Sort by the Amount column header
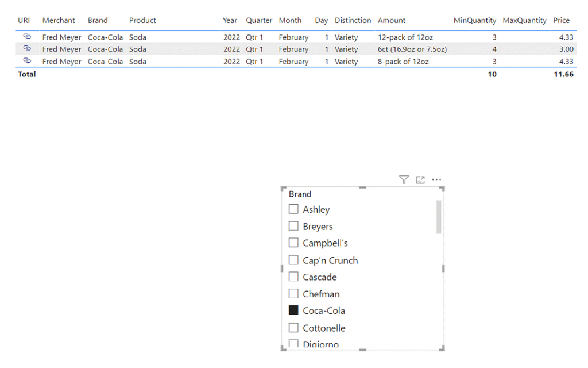Viewport: 588px width, 368px height. click(x=392, y=20)
